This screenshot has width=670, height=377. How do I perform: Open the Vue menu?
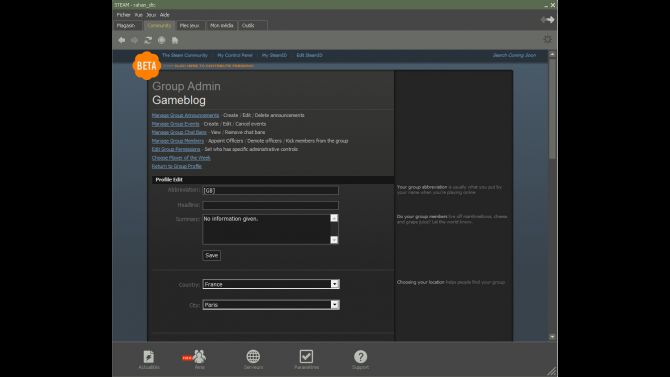point(138,15)
